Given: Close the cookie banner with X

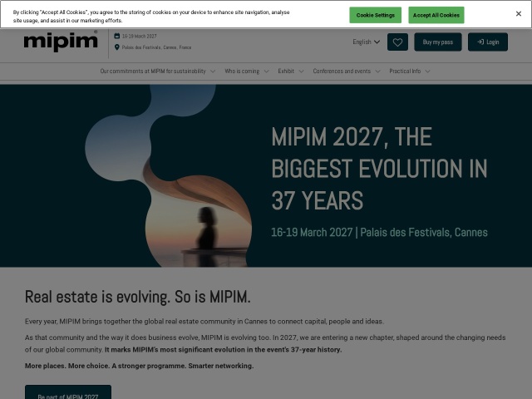Looking at the screenshot, I should (x=519, y=14).
